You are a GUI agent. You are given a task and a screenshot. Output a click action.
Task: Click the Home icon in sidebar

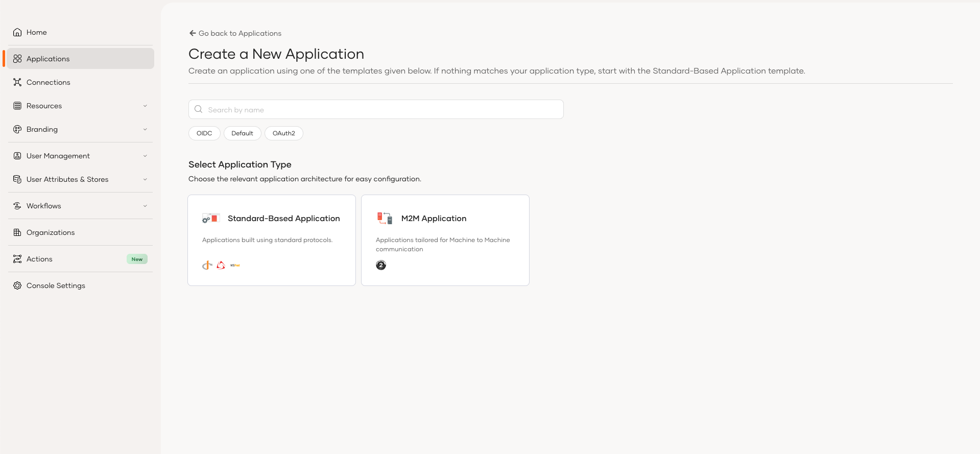pyautogui.click(x=17, y=32)
